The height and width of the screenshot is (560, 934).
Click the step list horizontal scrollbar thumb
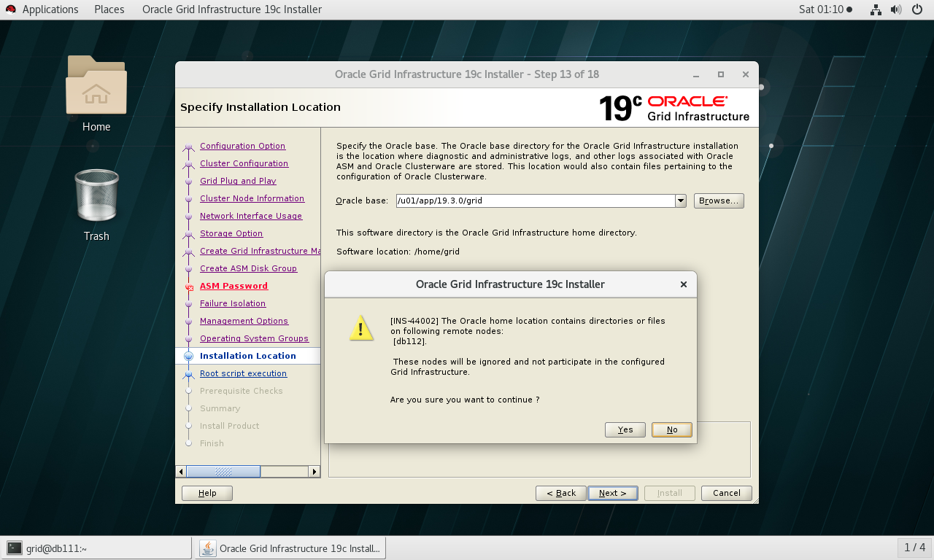[223, 472]
